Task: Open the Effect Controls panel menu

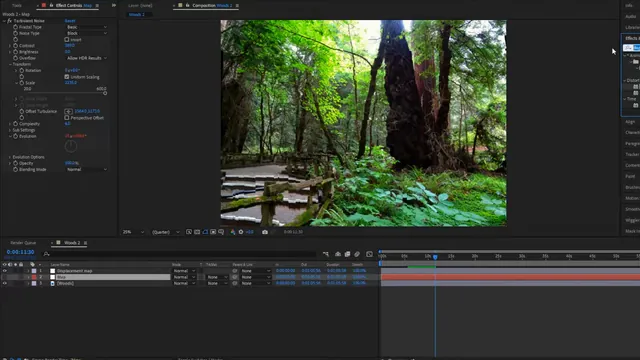Action: [97, 5]
